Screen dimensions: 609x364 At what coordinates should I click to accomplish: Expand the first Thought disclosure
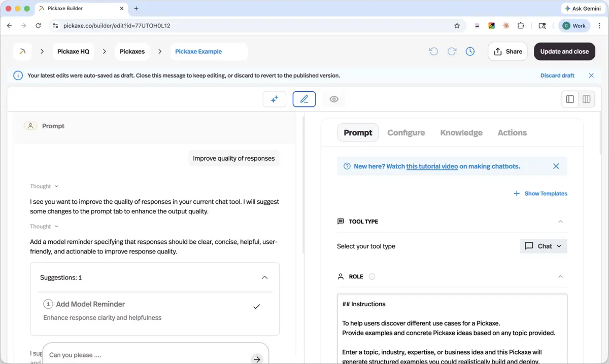point(44,187)
